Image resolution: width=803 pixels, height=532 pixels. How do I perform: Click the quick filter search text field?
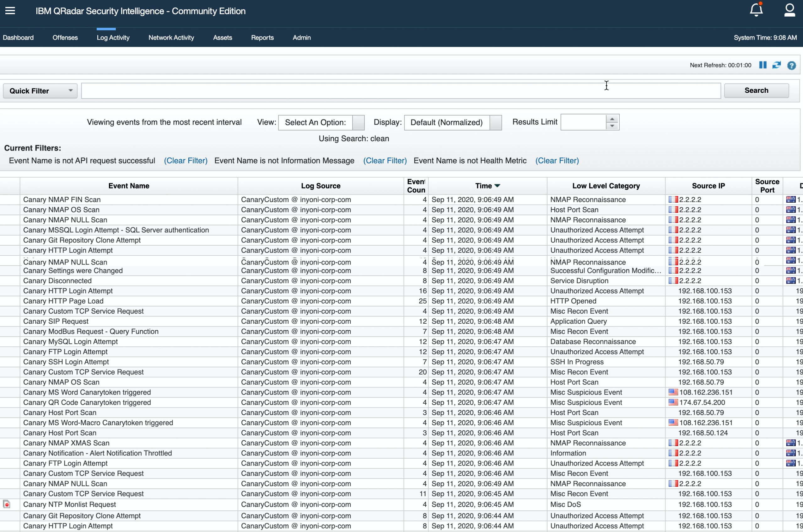click(401, 91)
